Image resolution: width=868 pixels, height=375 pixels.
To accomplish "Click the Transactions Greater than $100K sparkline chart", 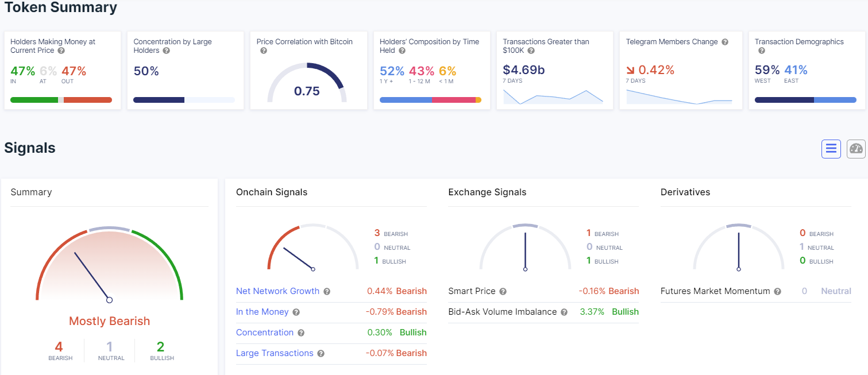I will click(x=553, y=97).
